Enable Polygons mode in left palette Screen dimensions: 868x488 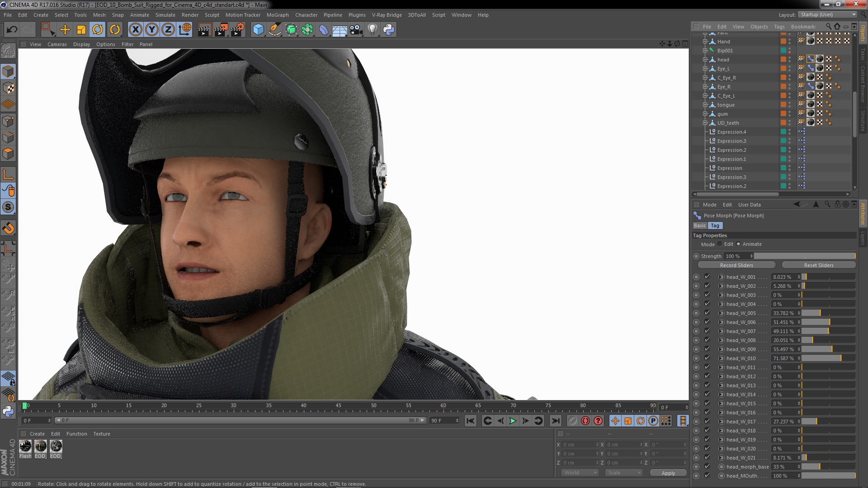(x=8, y=154)
